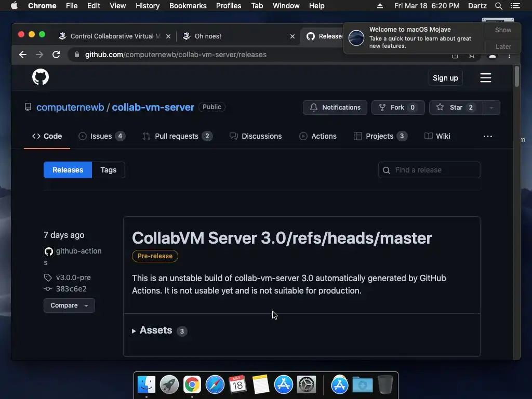The height and width of the screenshot is (399, 532).
Task: Select the Code tab
Action: click(x=47, y=137)
